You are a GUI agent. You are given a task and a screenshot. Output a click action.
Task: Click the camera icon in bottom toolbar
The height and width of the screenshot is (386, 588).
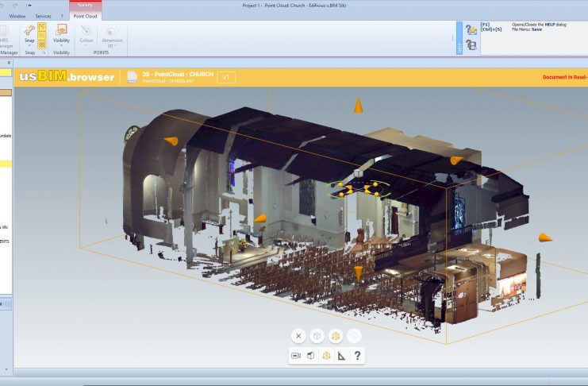(x=296, y=356)
